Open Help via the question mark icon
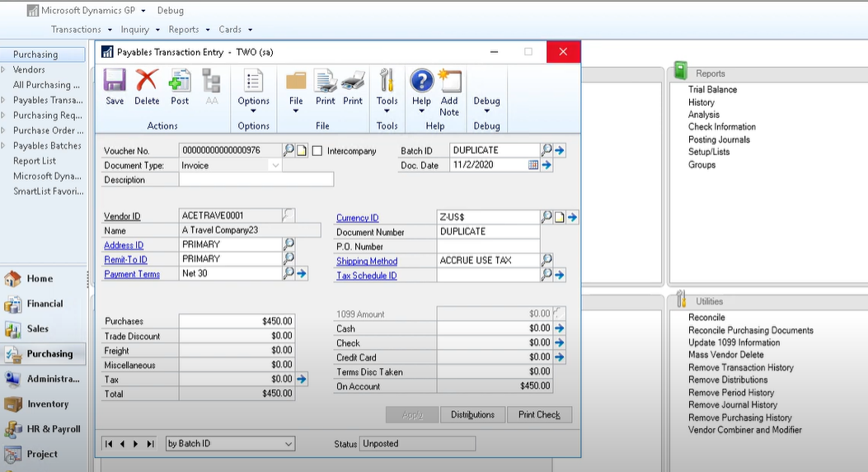This screenshot has height=472, width=868. point(421,87)
